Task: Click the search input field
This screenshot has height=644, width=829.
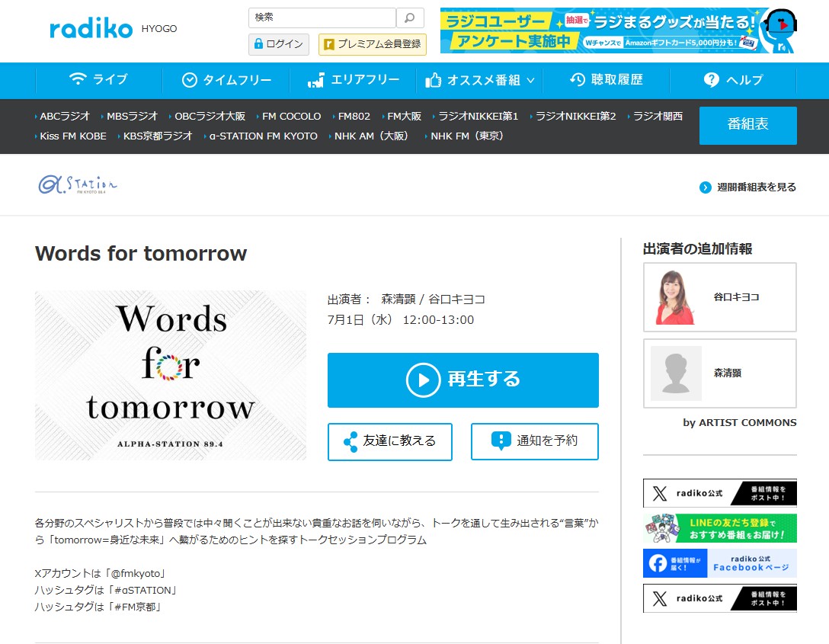Action: click(322, 18)
